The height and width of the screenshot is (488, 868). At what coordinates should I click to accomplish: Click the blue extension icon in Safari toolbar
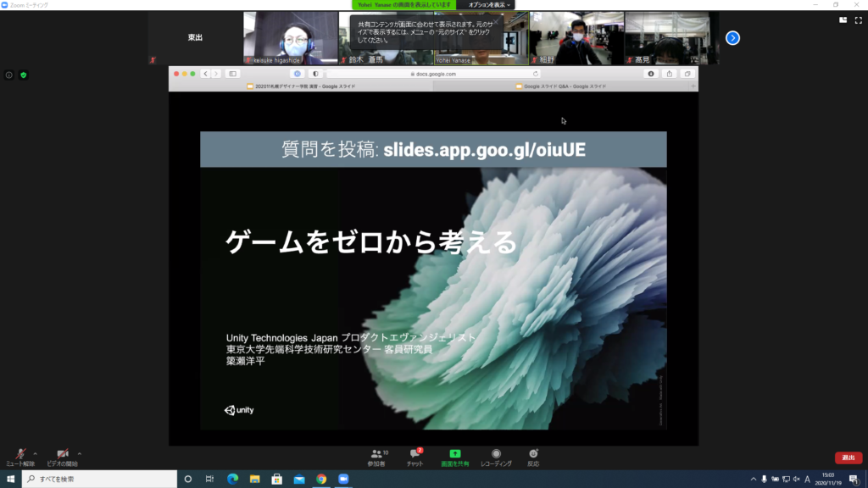coord(298,74)
